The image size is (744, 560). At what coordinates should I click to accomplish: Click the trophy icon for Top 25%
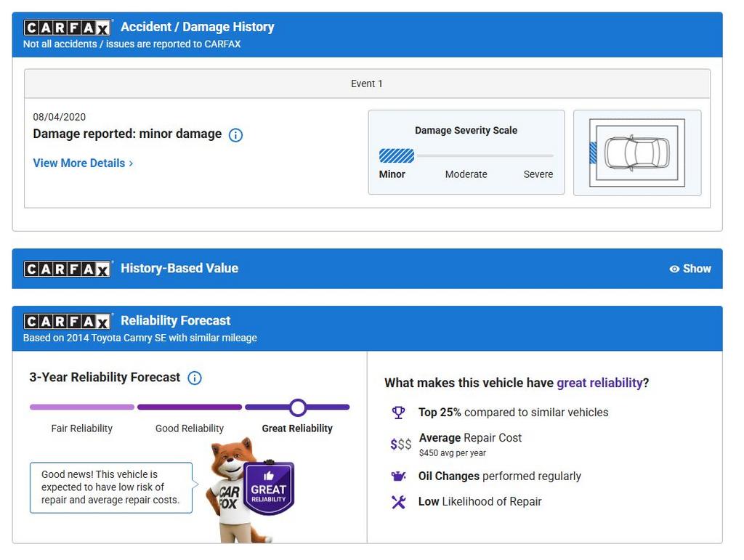coord(399,413)
